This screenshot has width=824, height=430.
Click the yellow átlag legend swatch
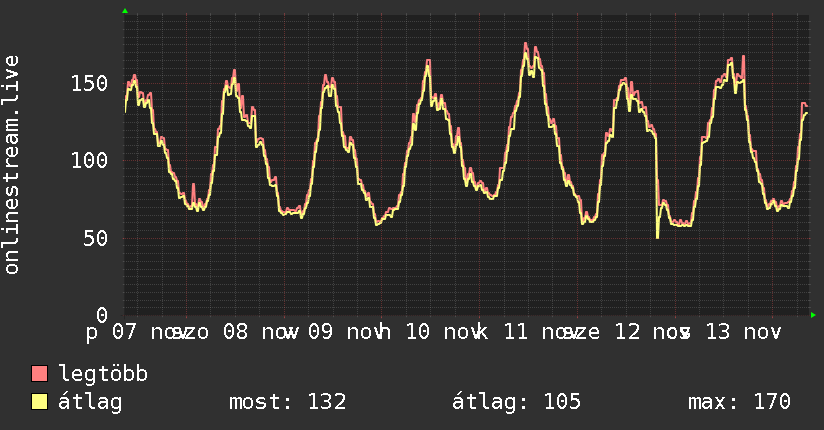click(x=40, y=402)
